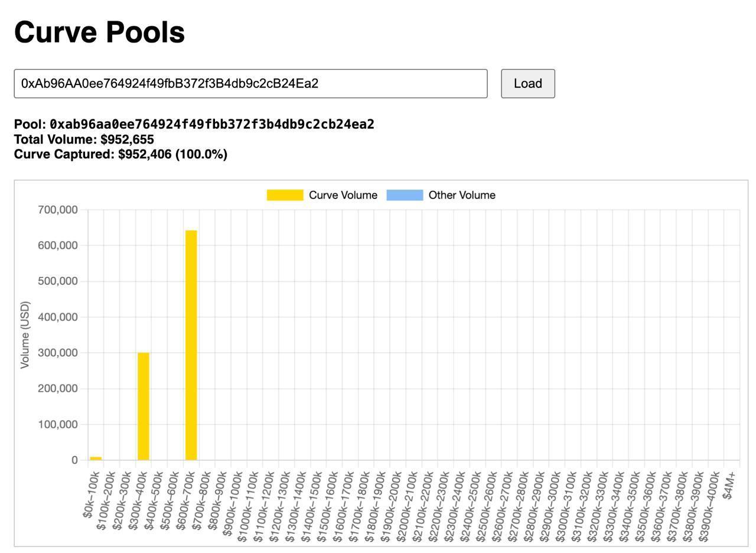756x553 pixels.
Task: Click the 200,000 y-axis label
Action: [57, 389]
